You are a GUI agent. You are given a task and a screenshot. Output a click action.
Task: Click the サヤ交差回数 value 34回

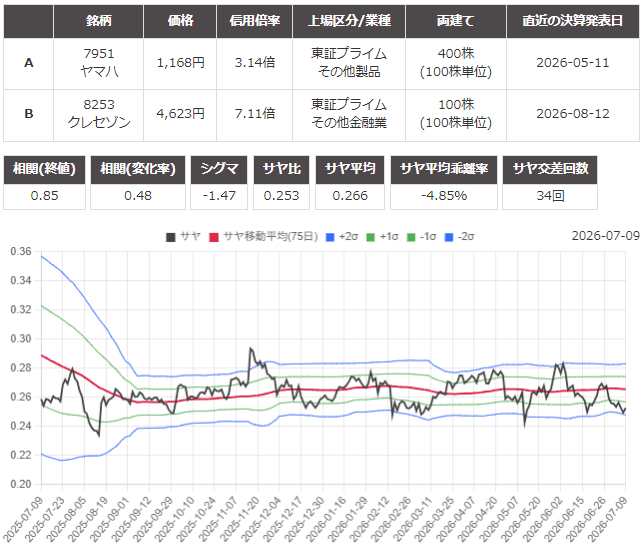coord(550,196)
